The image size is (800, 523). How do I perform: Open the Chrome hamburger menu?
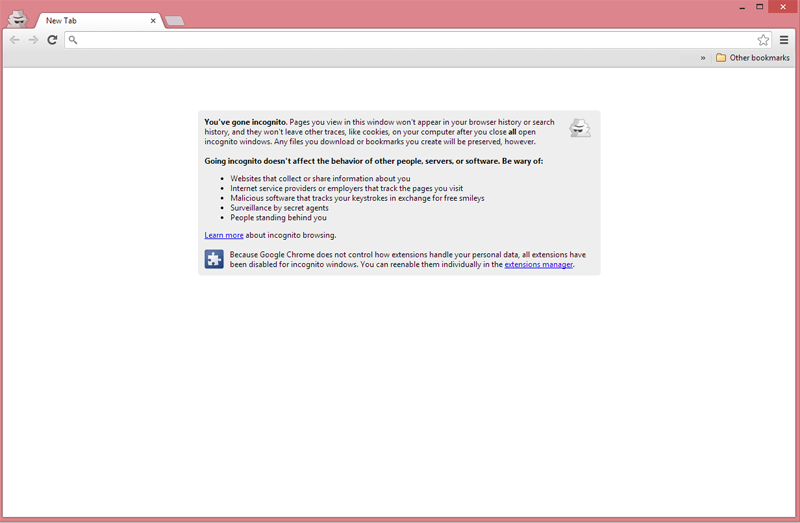pyautogui.click(x=784, y=40)
